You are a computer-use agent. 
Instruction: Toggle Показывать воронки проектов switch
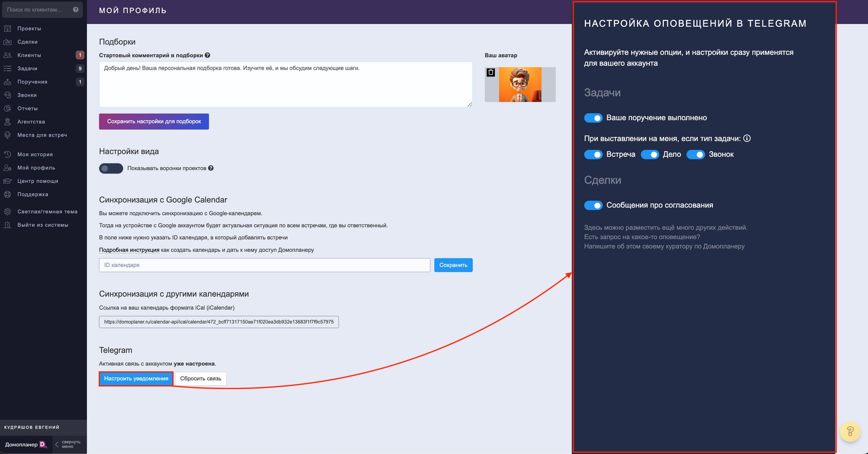(x=111, y=168)
